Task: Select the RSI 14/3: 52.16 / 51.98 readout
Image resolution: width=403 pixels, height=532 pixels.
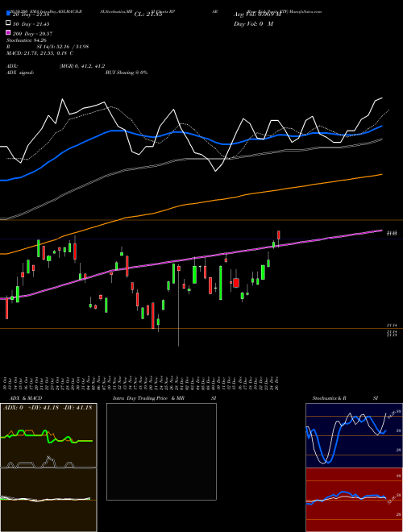Action: click(48, 47)
